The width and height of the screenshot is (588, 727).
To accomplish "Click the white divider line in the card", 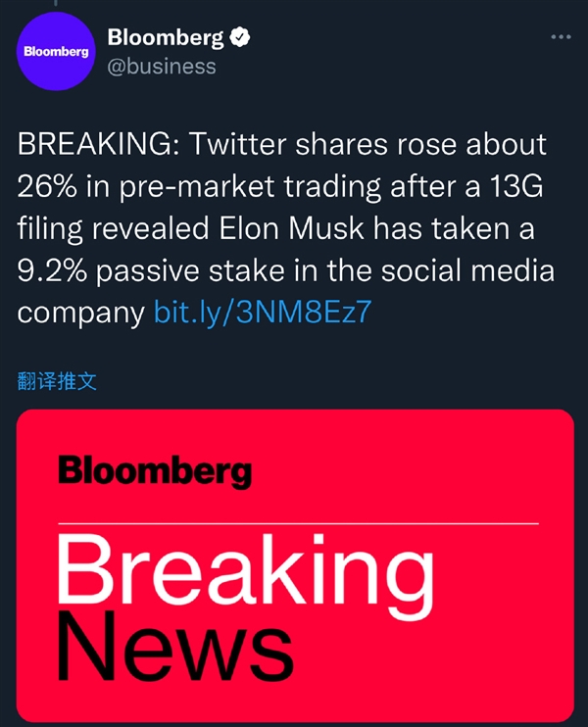I will tap(298, 523).
